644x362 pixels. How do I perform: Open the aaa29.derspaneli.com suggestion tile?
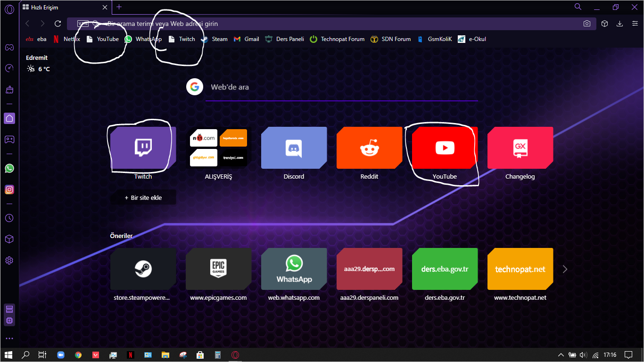click(370, 269)
